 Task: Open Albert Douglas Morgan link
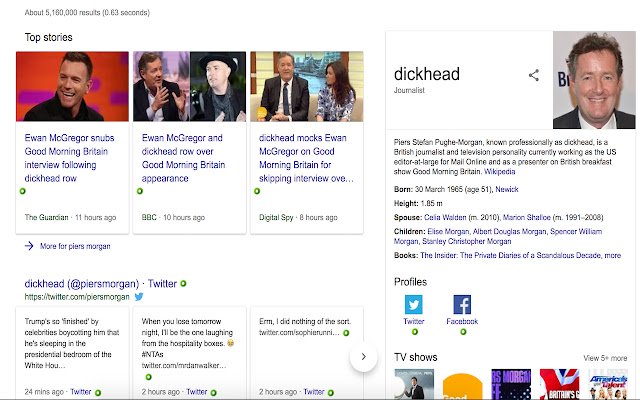[509, 231]
